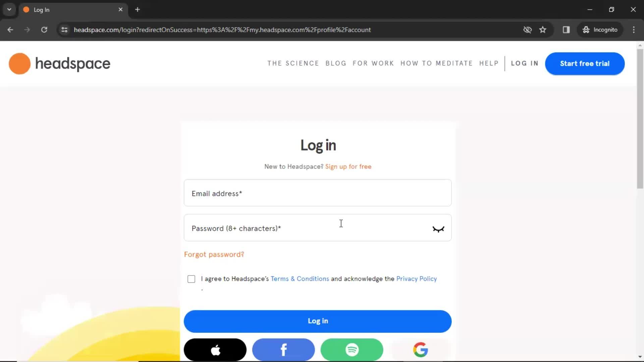
Task: Click the 'Forgot password?' link
Action: (214, 255)
